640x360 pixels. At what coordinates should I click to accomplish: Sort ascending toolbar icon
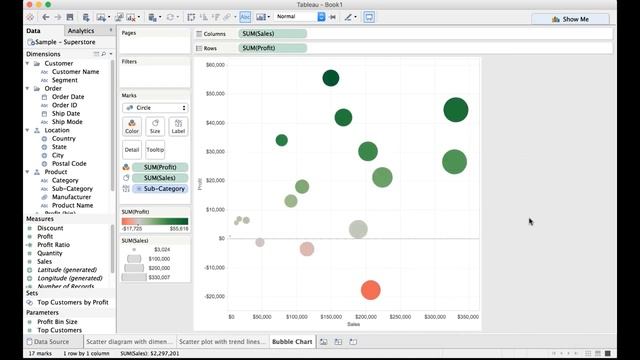(x=203, y=17)
